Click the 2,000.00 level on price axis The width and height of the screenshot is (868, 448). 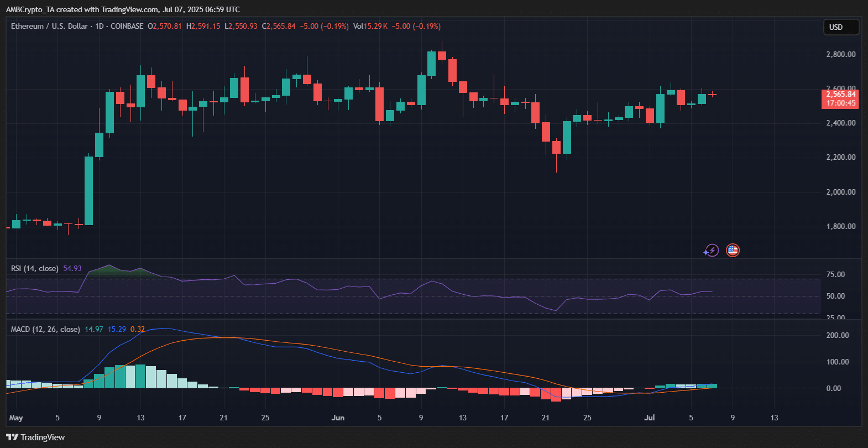(x=840, y=192)
